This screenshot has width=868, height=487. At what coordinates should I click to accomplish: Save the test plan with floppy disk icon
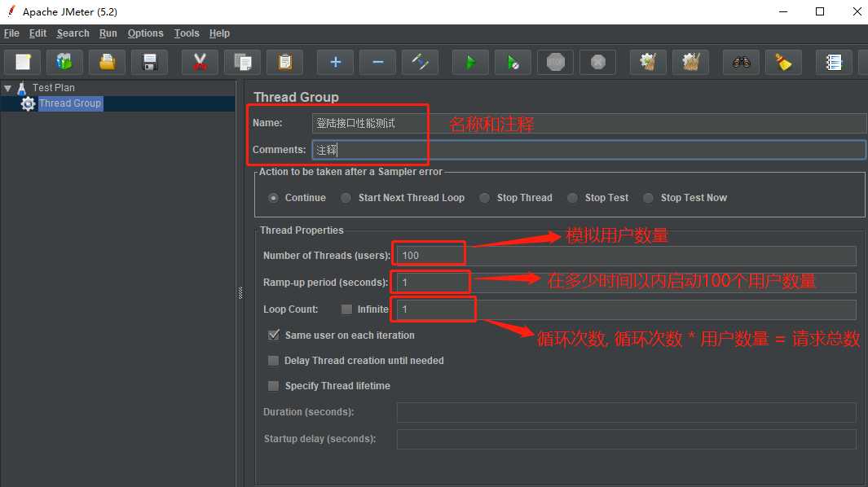(149, 62)
